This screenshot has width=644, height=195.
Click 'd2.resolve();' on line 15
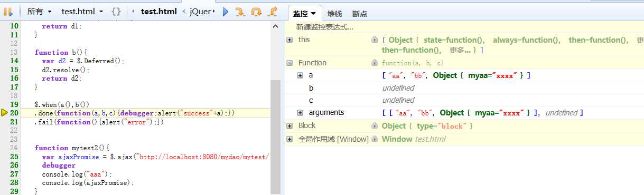tap(66, 70)
